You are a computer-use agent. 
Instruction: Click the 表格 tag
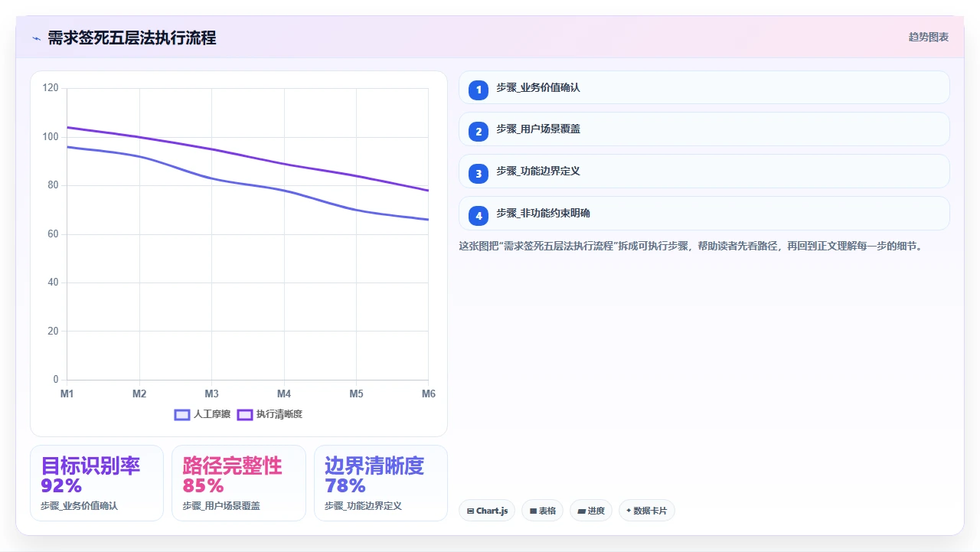(542, 511)
